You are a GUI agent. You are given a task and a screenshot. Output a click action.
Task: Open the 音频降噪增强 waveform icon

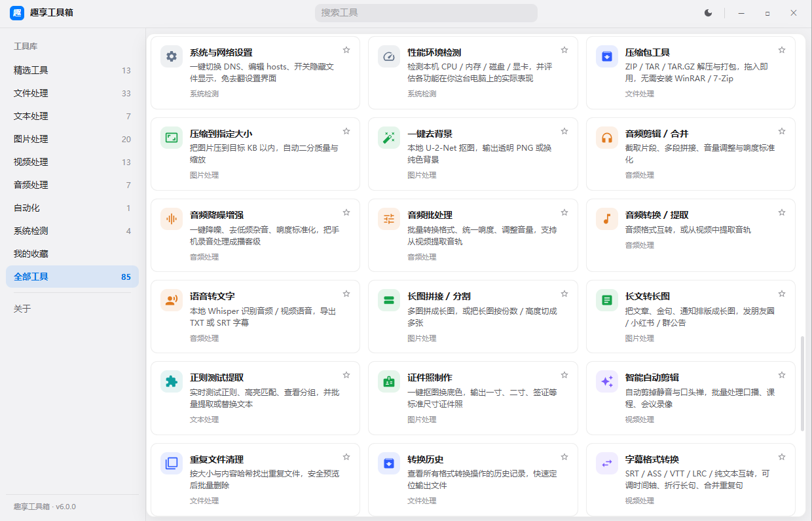pos(172,219)
